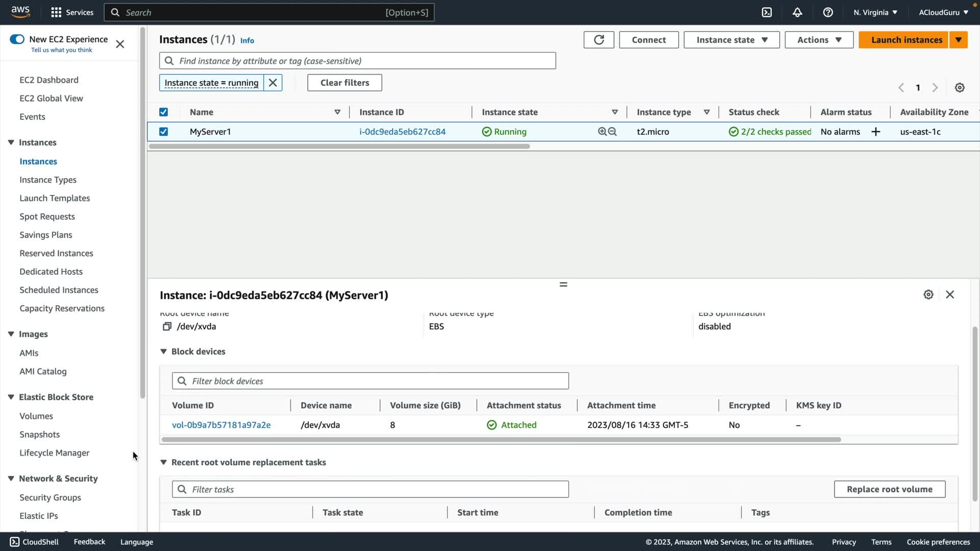Open the instances table preferences gear

pos(960,88)
